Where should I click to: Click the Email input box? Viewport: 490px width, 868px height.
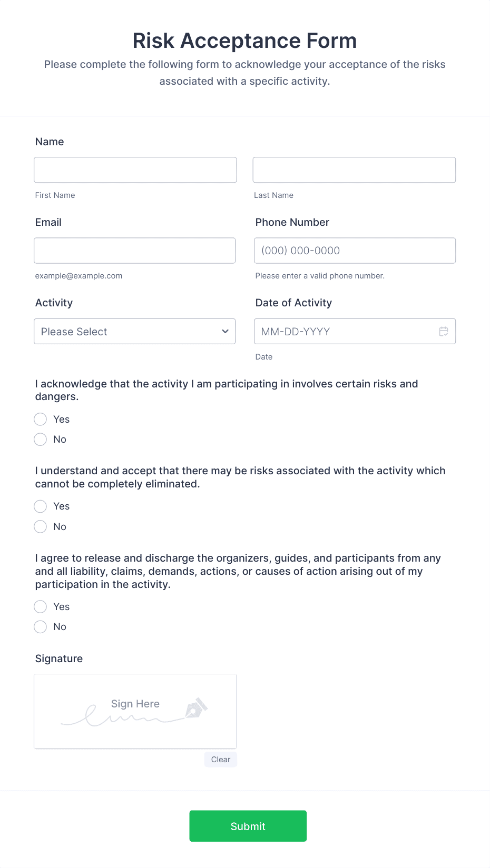pyautogui.click(x=135, y=251)
